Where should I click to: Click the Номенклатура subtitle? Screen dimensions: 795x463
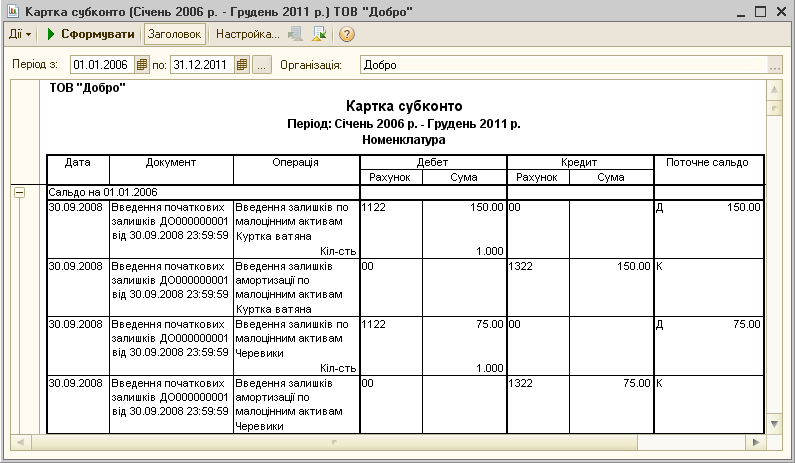[x=404, y=139]
